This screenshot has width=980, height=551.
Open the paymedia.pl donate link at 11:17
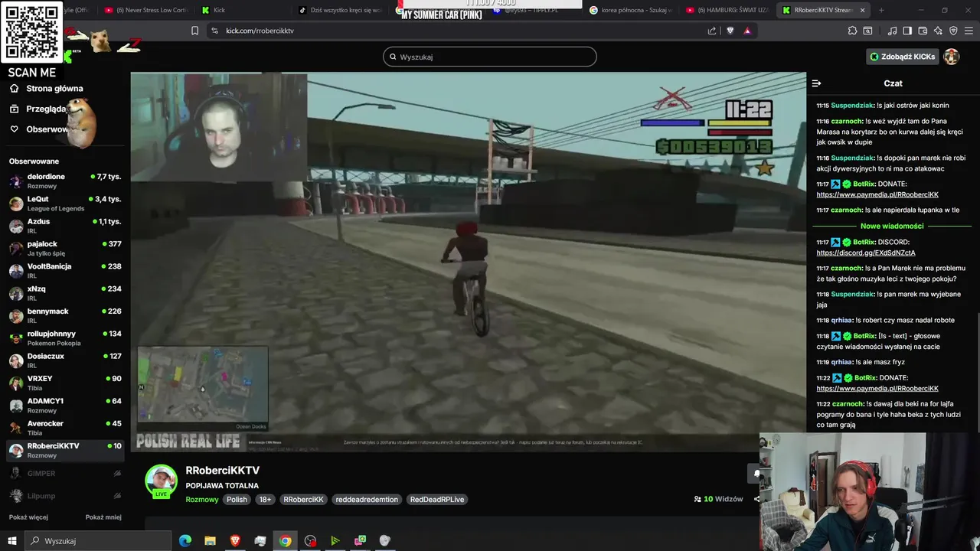click(x=877, y=194)
